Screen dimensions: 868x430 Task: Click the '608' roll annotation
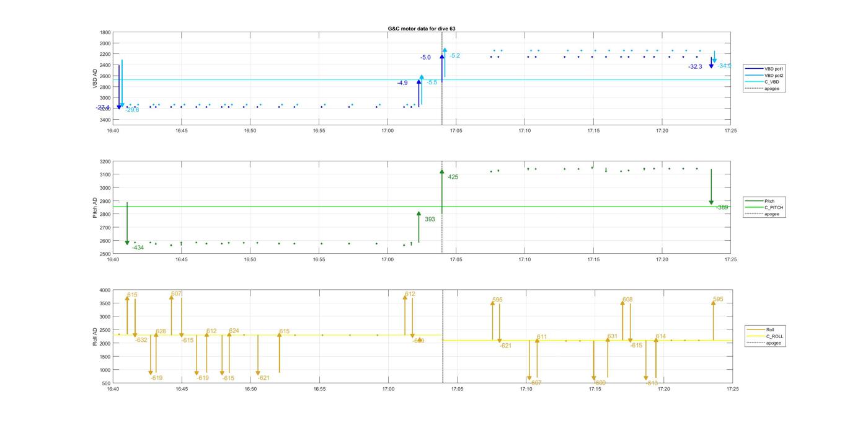click(627, 300)
